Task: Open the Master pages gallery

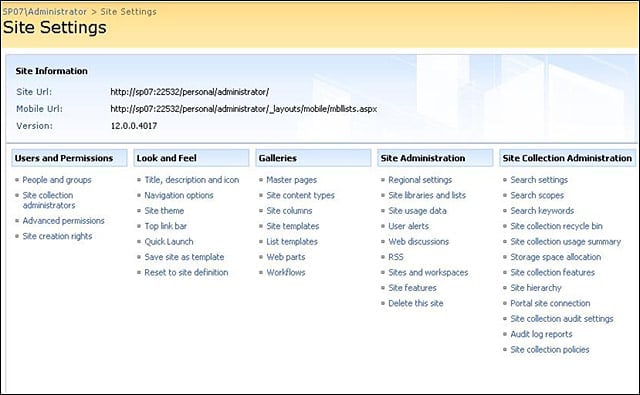Action: [x=291, y=180]
